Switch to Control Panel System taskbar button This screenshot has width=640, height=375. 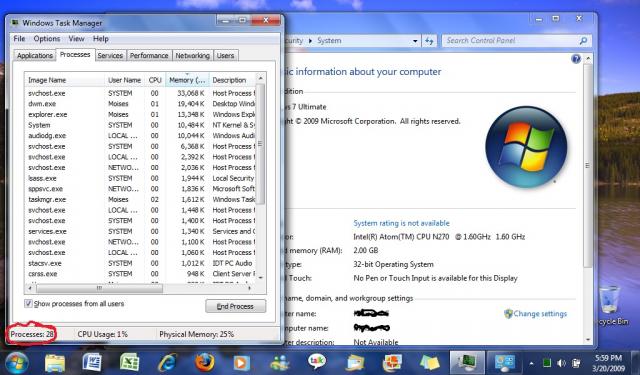pos(505,362)
